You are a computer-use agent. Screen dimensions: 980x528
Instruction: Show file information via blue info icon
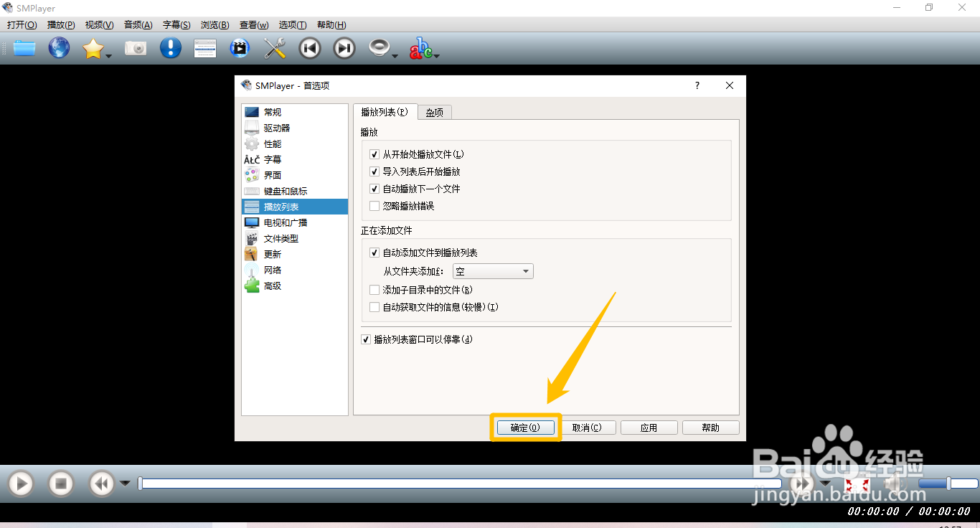170,48
